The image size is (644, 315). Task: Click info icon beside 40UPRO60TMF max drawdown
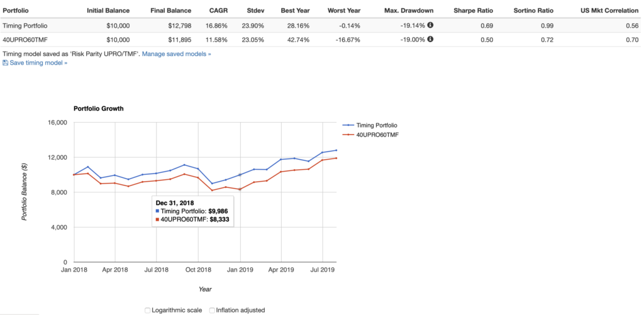point(431,39)
